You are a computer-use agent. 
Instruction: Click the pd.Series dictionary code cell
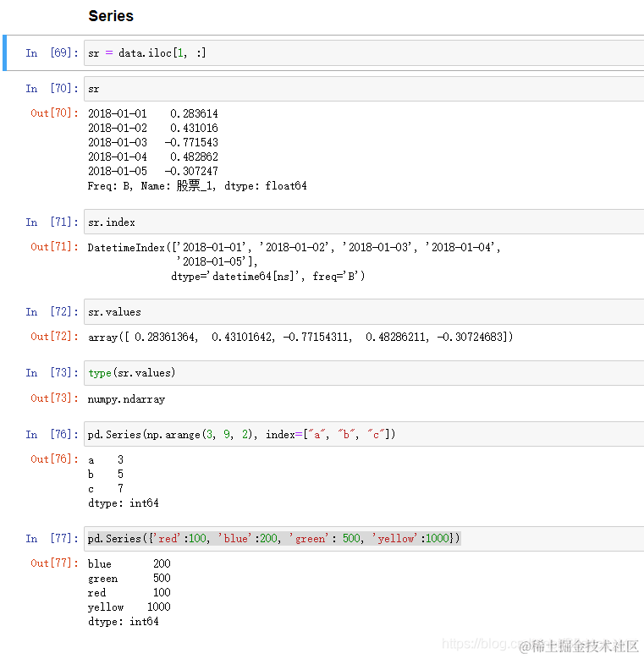[364, 538]
